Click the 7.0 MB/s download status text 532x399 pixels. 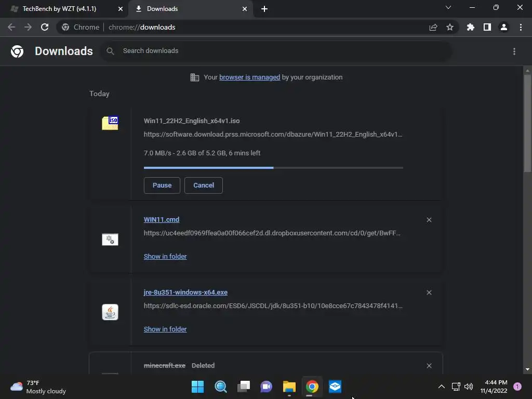pos(202,153)
